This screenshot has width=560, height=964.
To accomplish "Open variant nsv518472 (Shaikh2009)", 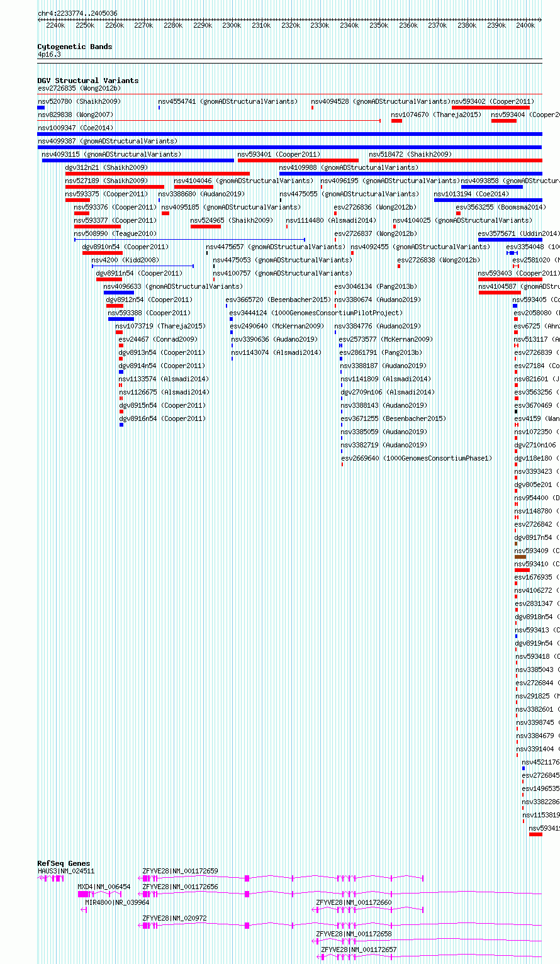I will (410, 154).
